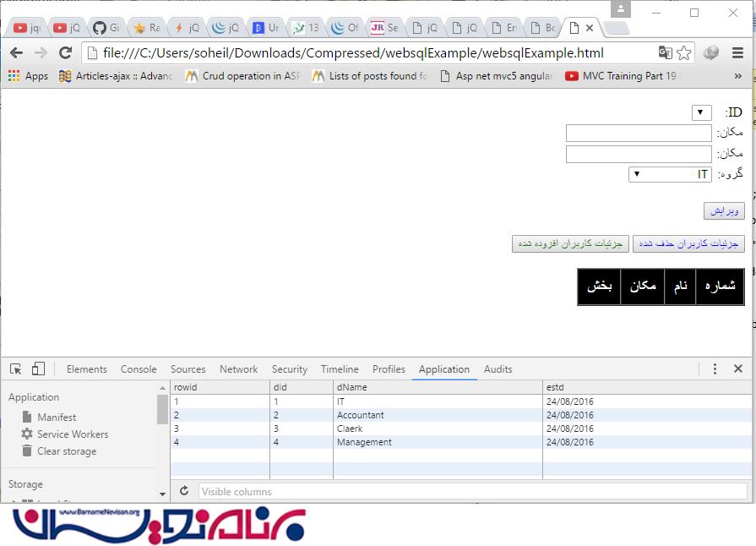Open the Apps bookmarks shortcut

[28, 76]
